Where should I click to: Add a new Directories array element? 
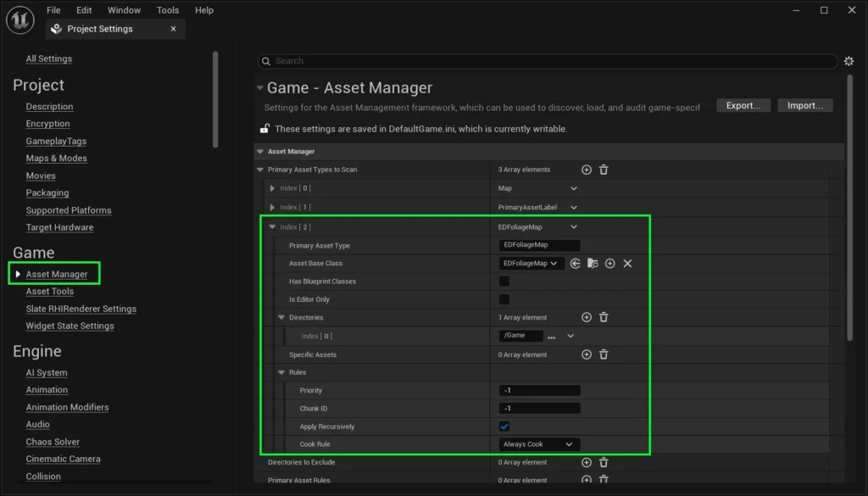(586, 317)
